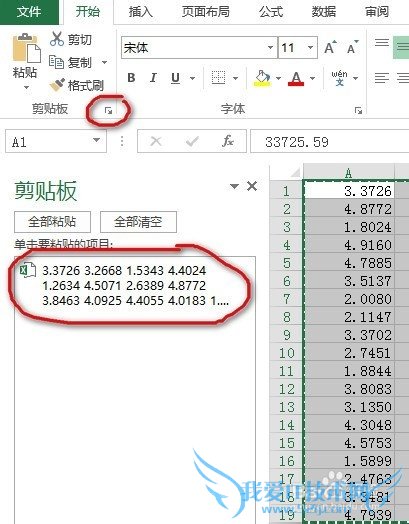This screenshot has width=409, height=524.
Task: Expand the fill color dropdown arrow
Action: 278,79
